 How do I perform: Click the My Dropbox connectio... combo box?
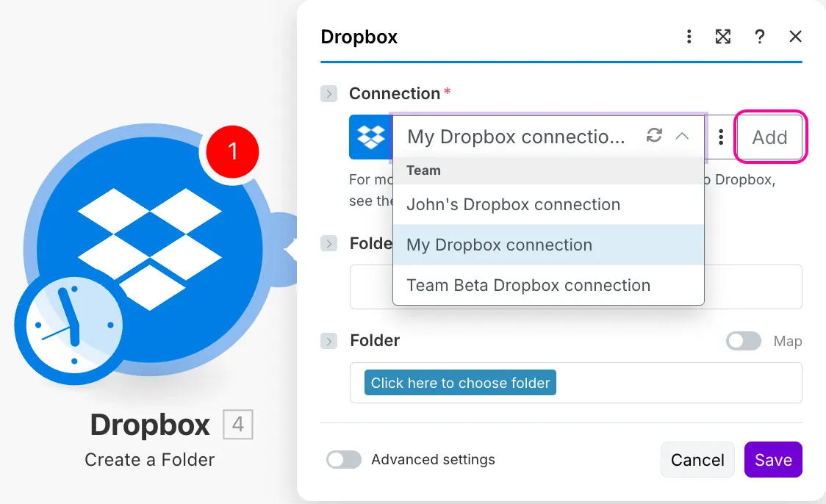[548, 137]
